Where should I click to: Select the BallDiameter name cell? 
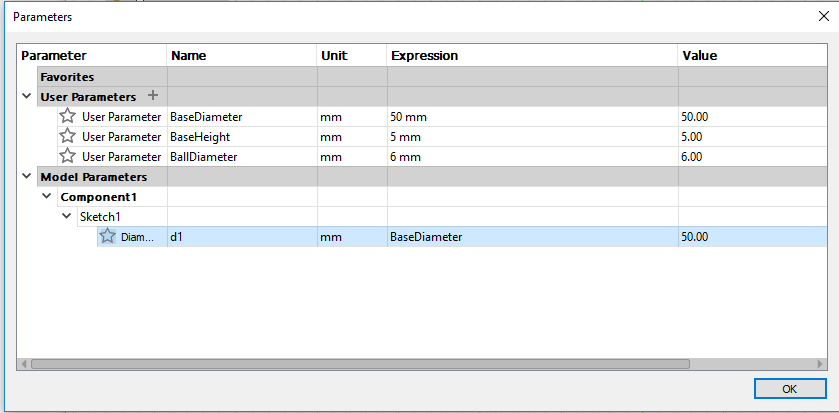click(241, 157)
